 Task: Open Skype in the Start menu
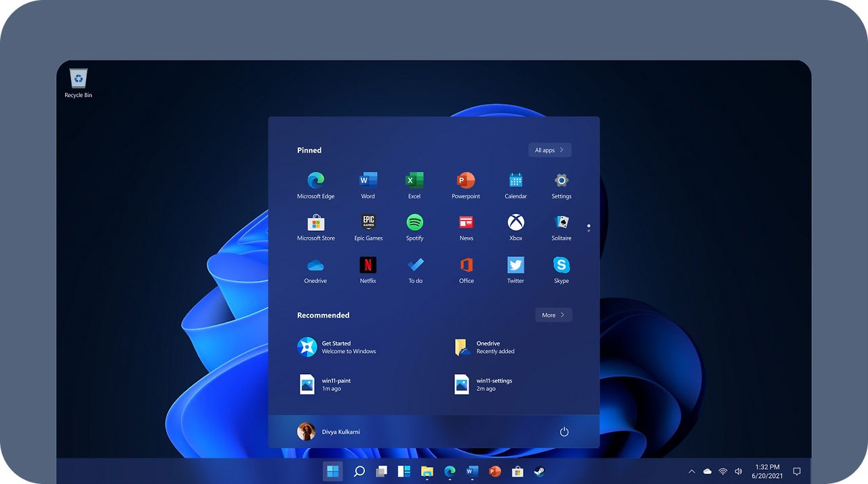click(x=561, y=270)
